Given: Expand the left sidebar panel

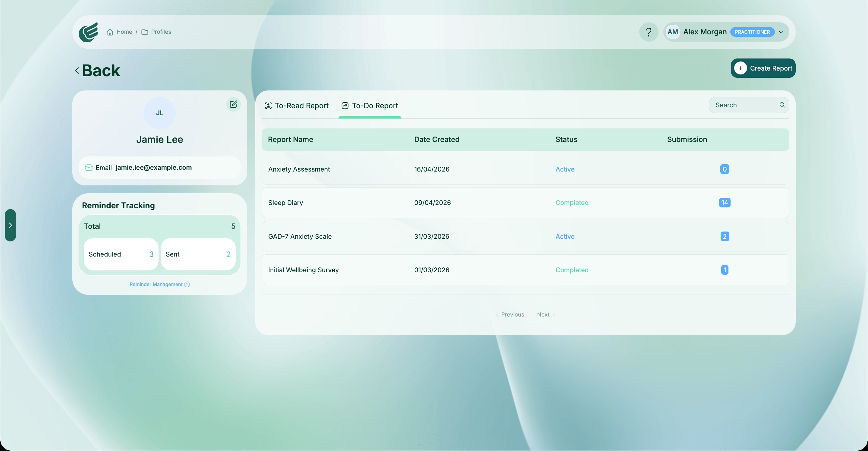Looking at the screenshot, I should point(11,225).
